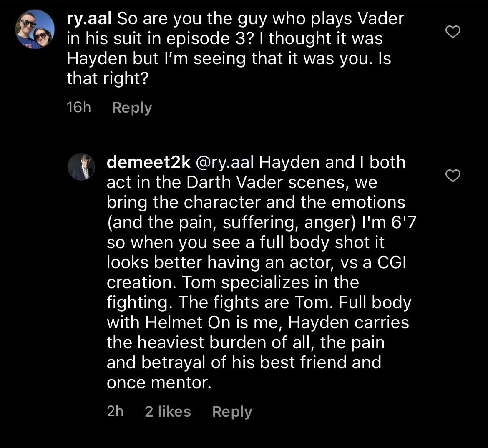Click the 'once mentor.' closing line

pos(159,383)
